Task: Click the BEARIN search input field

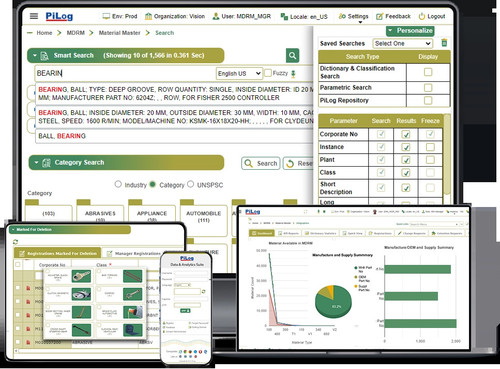Action: pos(125,73)
